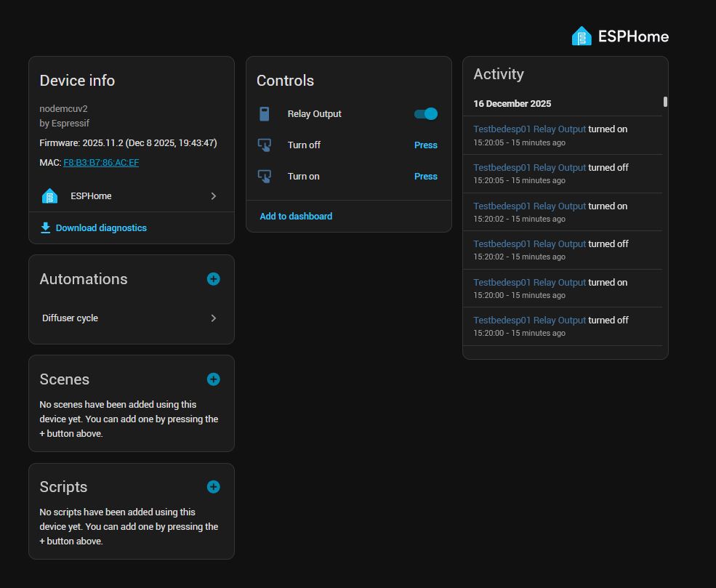Select the Diffuser cycle automation item
This screenshot has height=588, width=716.
pyautogui.click(x=71, y=318)
